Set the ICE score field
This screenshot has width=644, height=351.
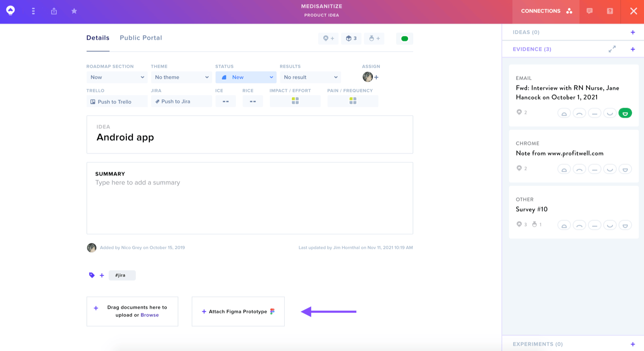click(226, 102)
